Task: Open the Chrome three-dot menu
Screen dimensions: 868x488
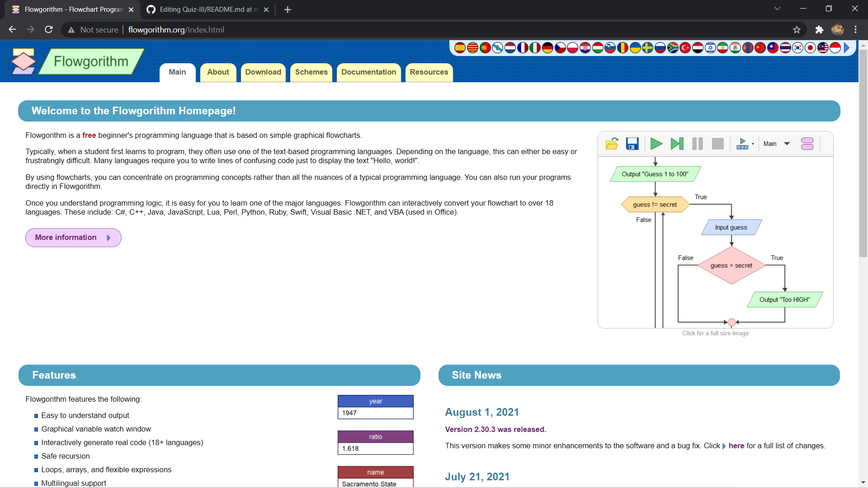Action: click(x=855, y=30)
